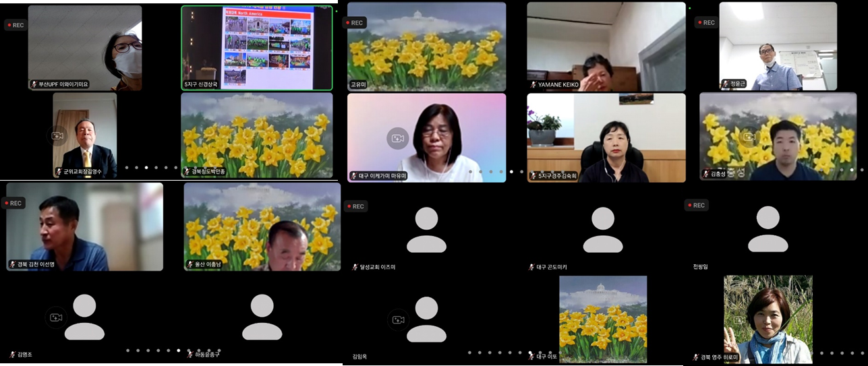
Task: Select 고유미 daffodil video tile
Action: coord(427,47)
